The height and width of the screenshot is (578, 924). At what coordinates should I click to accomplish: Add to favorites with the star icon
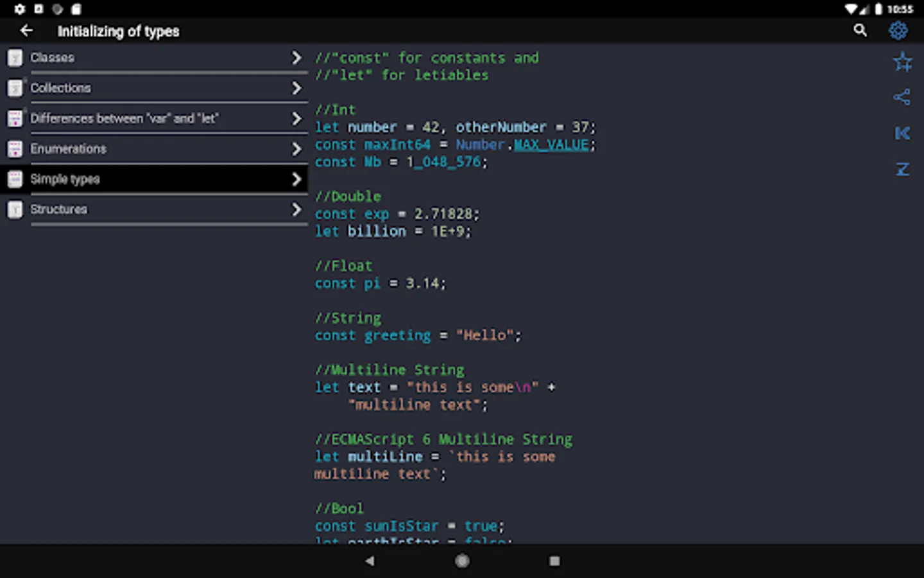pos(902,62)
